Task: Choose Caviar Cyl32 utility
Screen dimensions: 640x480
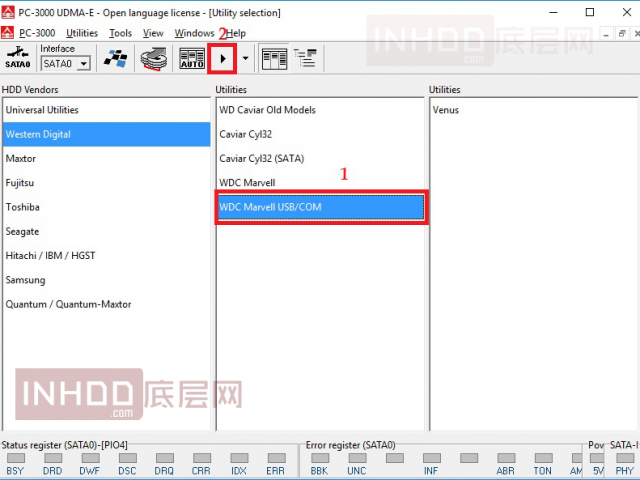Action: [320, 134]
